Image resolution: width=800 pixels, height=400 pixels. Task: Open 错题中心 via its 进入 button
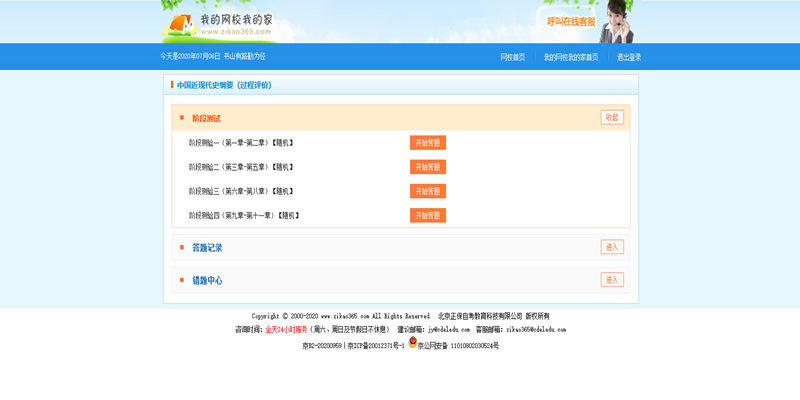612,280
